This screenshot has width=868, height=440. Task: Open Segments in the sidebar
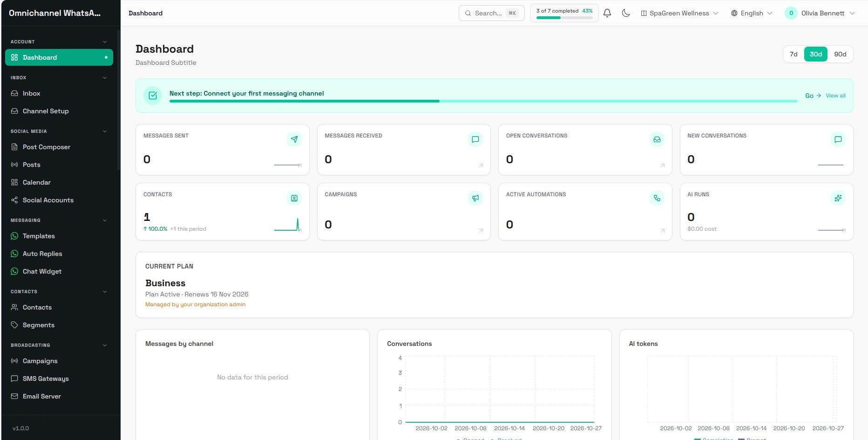(59, 325)
